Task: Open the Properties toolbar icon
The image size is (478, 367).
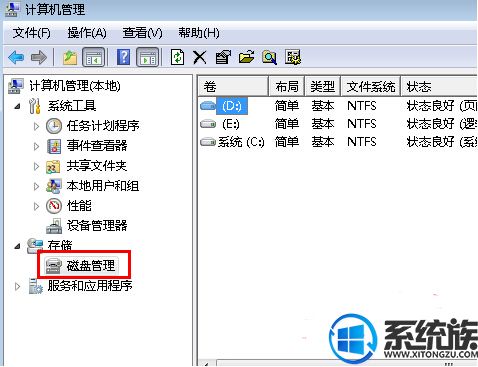Action: pyautogui.click(x=223, y=57)
